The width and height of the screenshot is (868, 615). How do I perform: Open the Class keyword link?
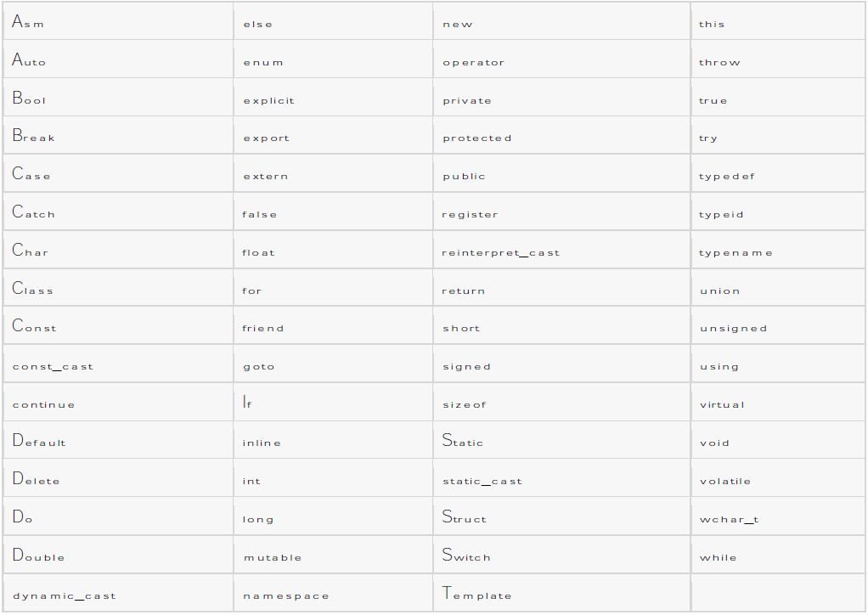33,290
